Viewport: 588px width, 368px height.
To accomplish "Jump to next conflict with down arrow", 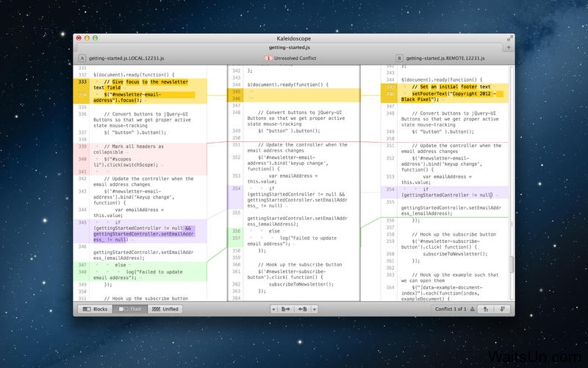I will pos(502,309).
